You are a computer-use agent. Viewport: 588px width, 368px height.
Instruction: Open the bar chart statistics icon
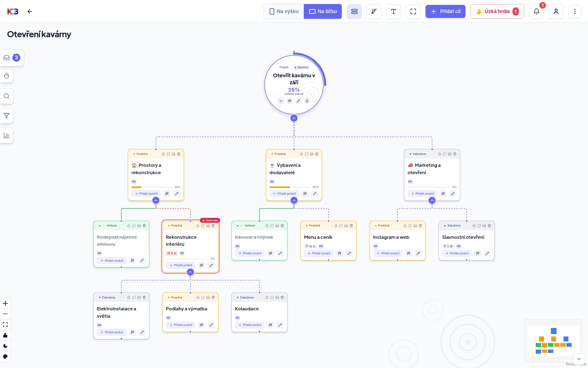click(7, 135)
